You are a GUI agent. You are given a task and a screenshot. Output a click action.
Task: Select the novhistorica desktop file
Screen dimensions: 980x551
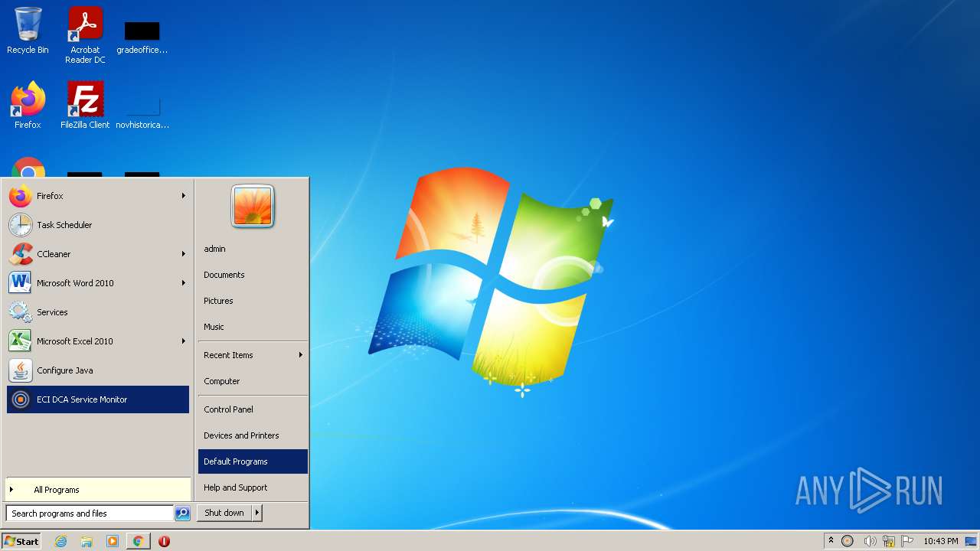coord(142,111)
